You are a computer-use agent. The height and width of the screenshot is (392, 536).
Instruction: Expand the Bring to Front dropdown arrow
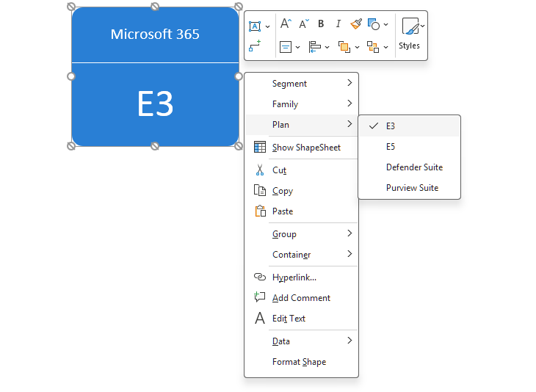point(358,47)
